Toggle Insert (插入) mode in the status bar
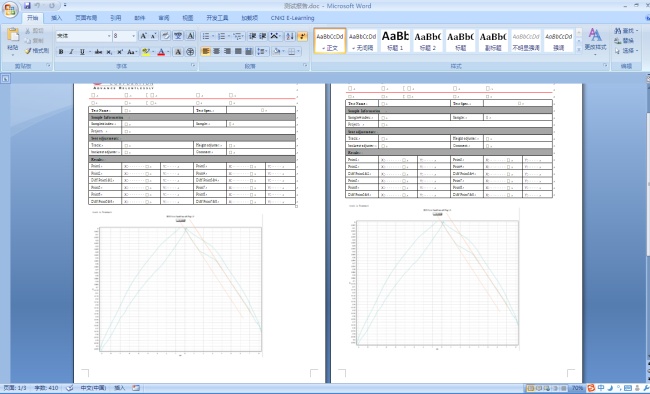Screen dimensions: 650x394 (x=119, y=388)
